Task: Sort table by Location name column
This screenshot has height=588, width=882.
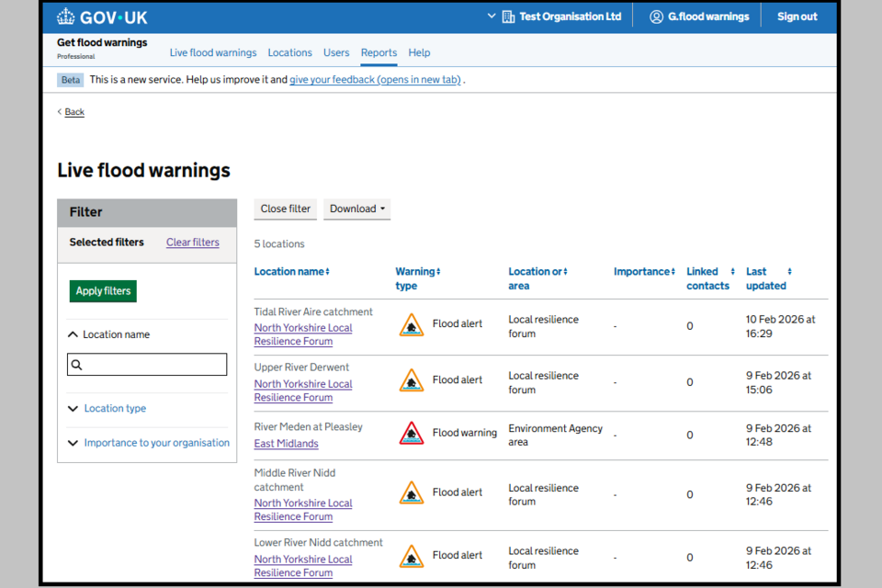Action: click(x=291, y=272)
